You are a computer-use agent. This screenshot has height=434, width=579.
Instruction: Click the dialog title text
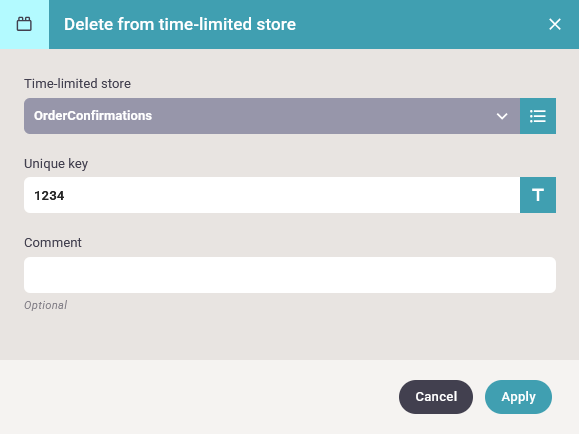[180, 24]
